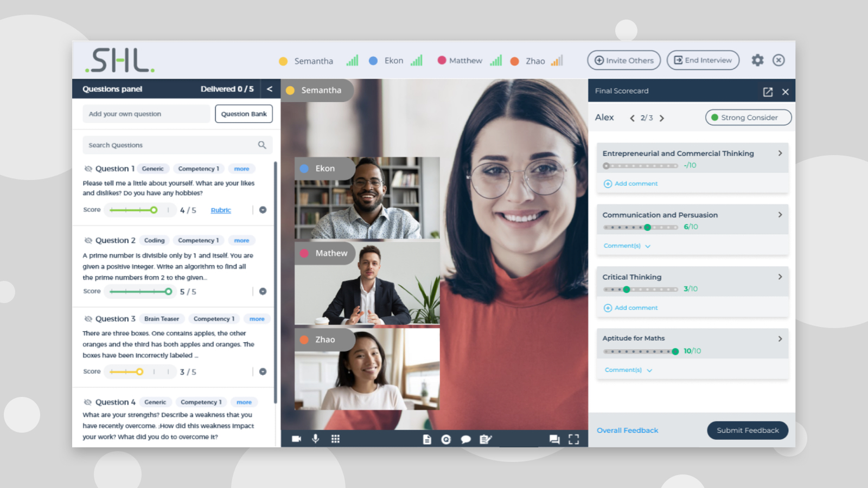Select Ekon's video thumbnail
The height and width of the screenshot is (488, 868).
[367, 198]
